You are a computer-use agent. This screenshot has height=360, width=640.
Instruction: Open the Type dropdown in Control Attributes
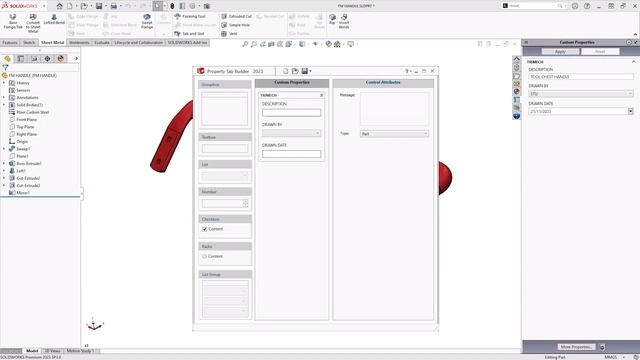pos(394,134)
